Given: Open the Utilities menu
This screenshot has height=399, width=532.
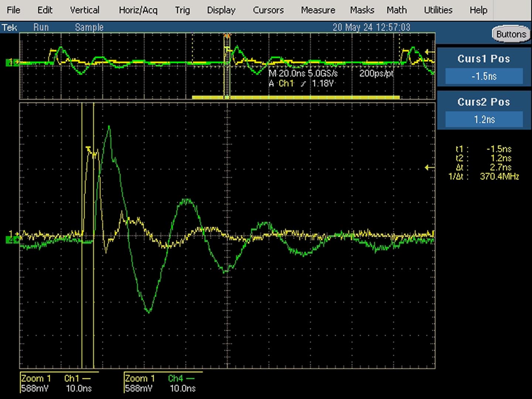Looking at the screenshot, I should pyautogui.click(x=438, y=10).
